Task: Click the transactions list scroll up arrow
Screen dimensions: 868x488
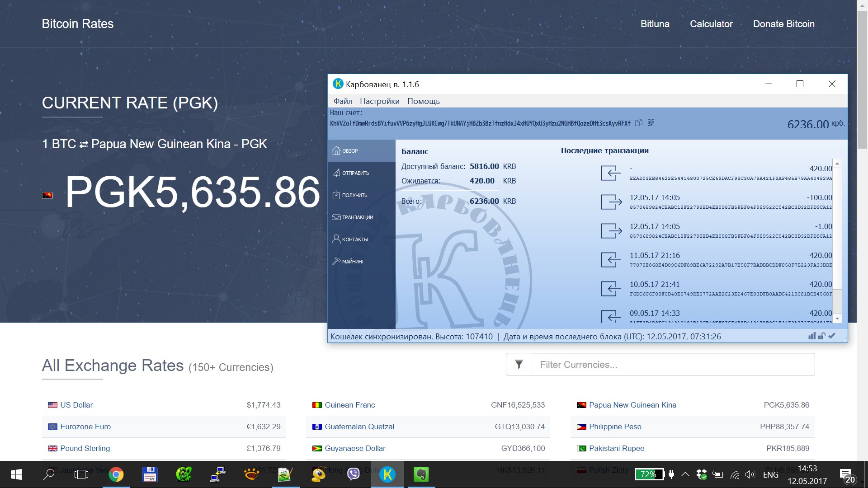Action: (837, 164)
